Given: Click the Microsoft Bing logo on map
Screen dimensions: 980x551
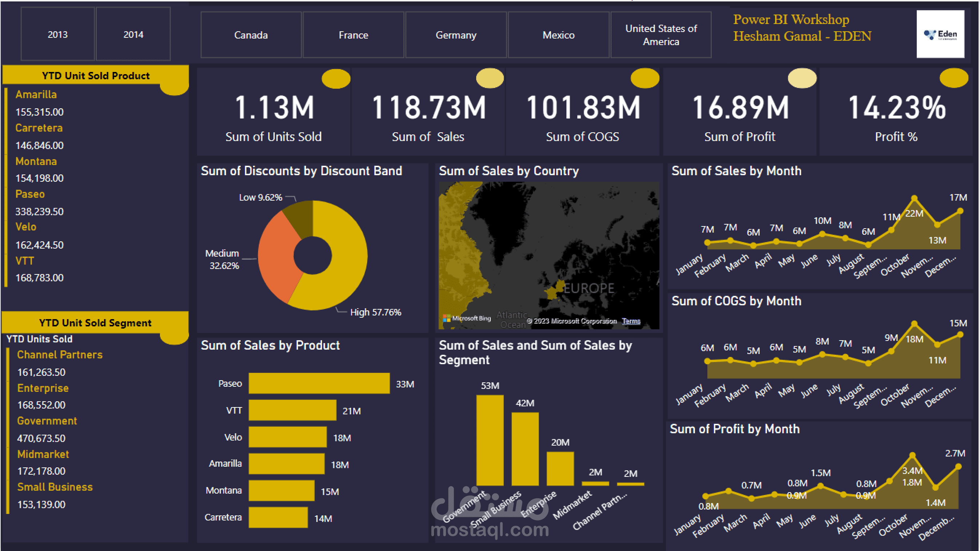Looking at the screenshot, I should 467,318.
